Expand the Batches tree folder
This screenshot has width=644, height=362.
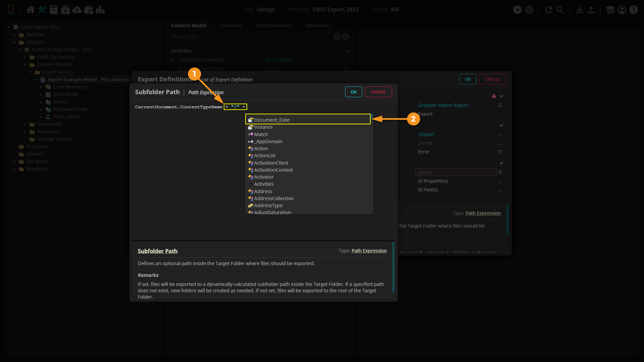[x=14, y=35]
